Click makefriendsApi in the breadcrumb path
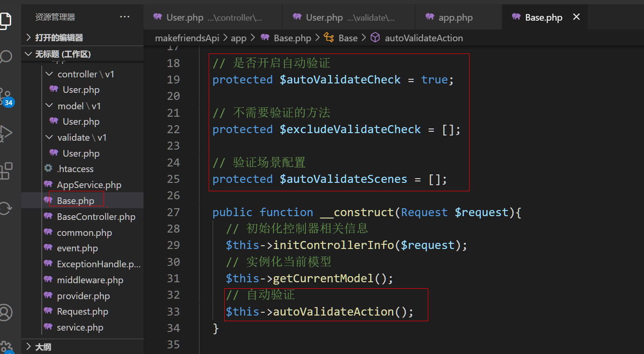 [187, 38]
